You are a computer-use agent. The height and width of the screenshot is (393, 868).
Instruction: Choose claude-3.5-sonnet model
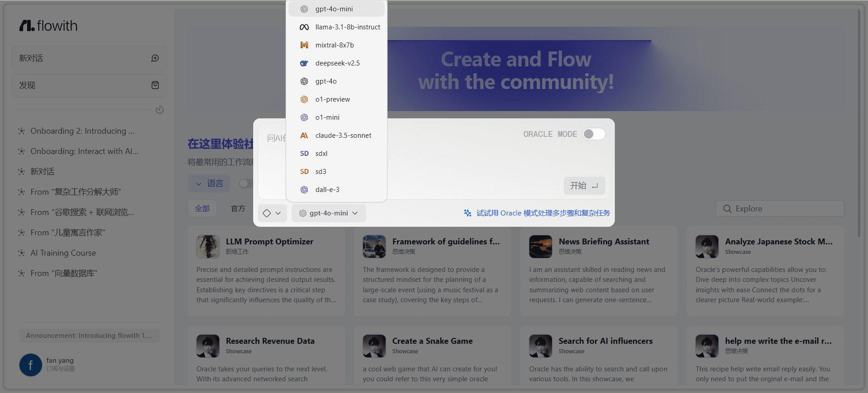pos(336,136)
